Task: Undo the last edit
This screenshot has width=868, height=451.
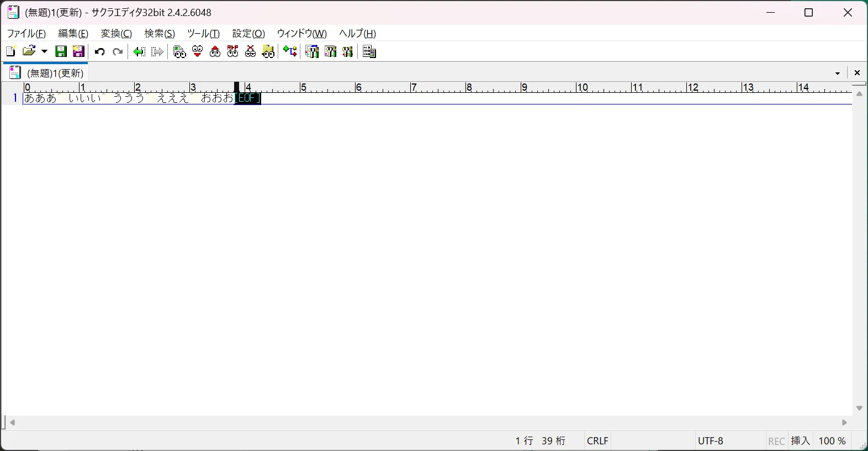Action: [100, 51]
